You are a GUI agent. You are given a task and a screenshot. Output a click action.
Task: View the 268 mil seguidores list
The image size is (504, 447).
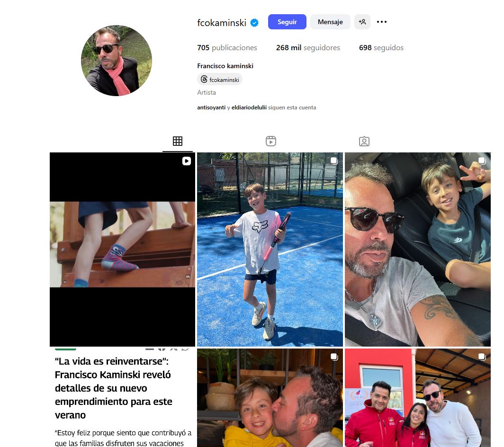pos(308,47)
